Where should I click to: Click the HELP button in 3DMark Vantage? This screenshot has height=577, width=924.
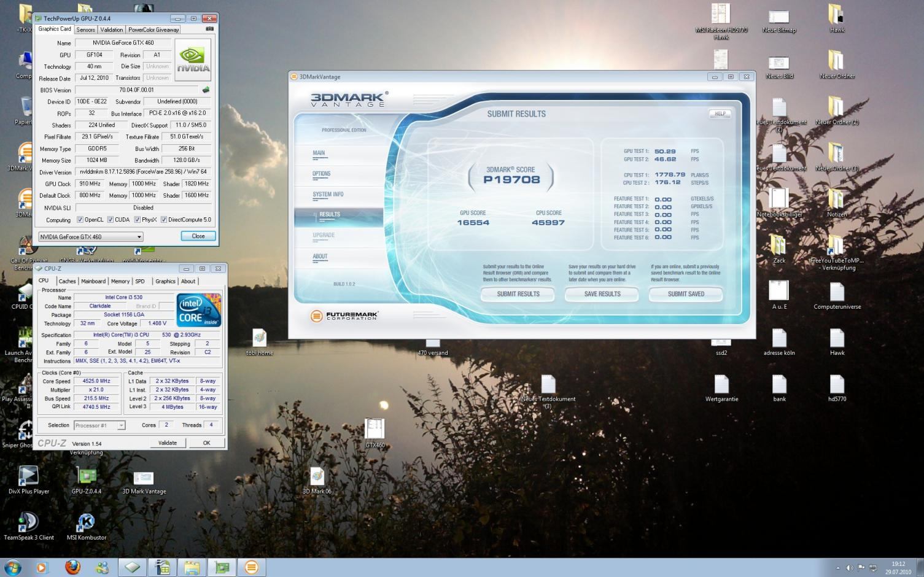coord(720,114)
